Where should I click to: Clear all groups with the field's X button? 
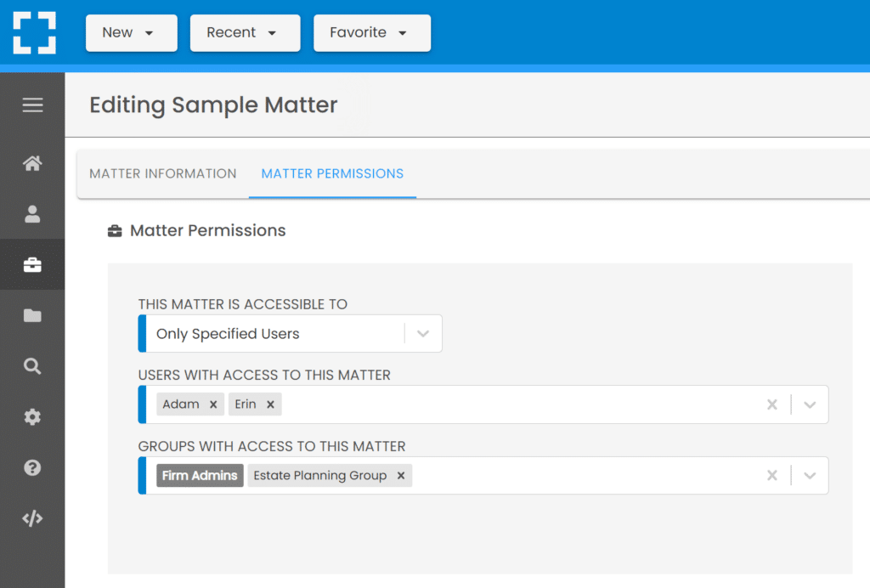pyautogui.click(x=772, y=475)
